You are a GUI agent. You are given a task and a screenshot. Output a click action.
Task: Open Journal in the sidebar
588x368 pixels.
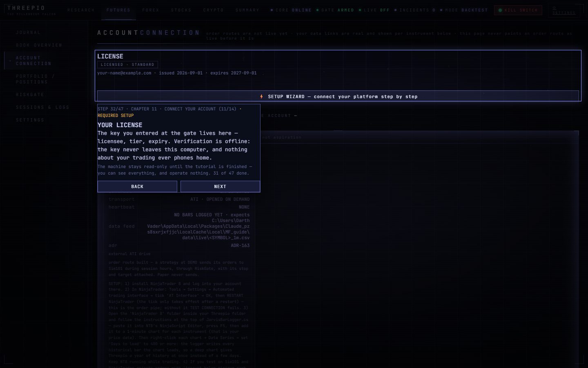(28, 32)
